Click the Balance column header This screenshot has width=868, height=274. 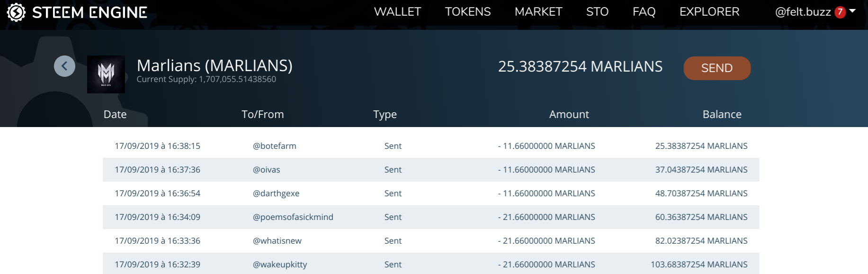click(722, 114)
